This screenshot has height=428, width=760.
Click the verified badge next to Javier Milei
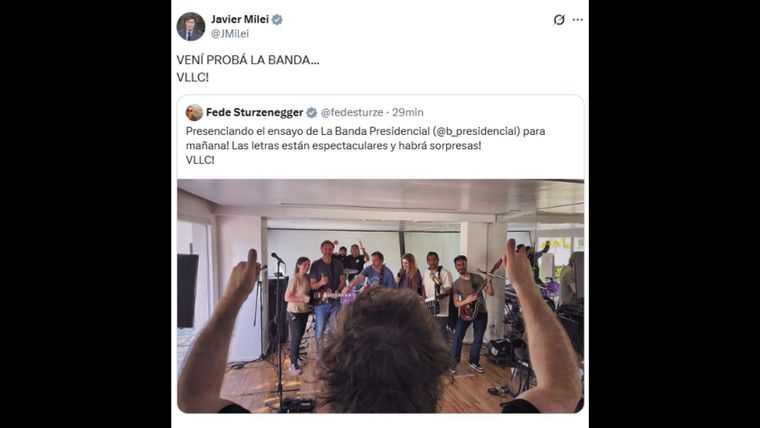tap(277, 19)
